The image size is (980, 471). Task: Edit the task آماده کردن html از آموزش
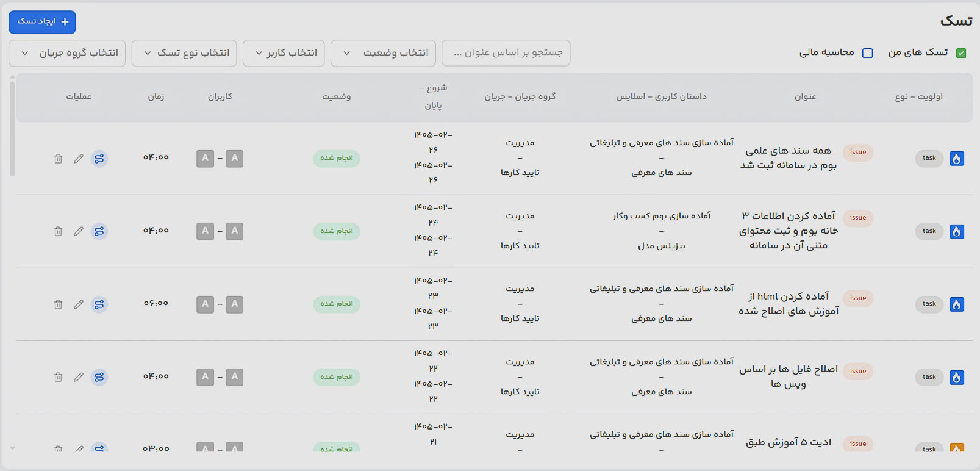pos(79,304)
